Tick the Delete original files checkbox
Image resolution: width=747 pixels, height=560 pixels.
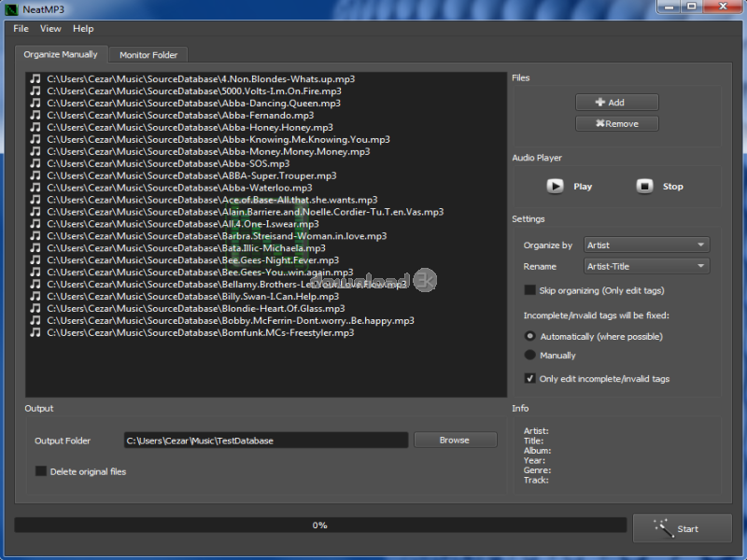(x=41, y=471)
